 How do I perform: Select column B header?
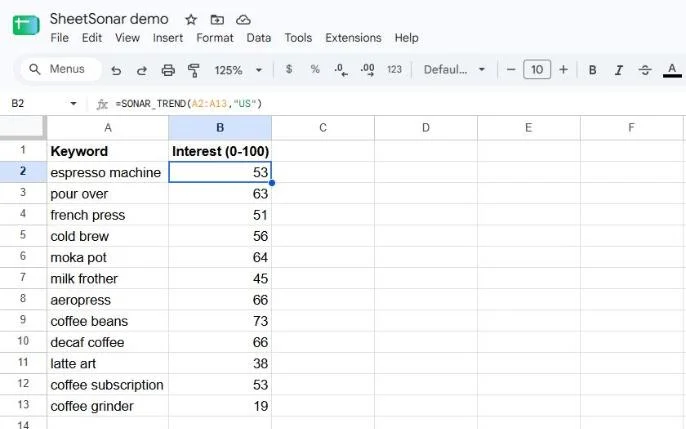pos(220,128)
